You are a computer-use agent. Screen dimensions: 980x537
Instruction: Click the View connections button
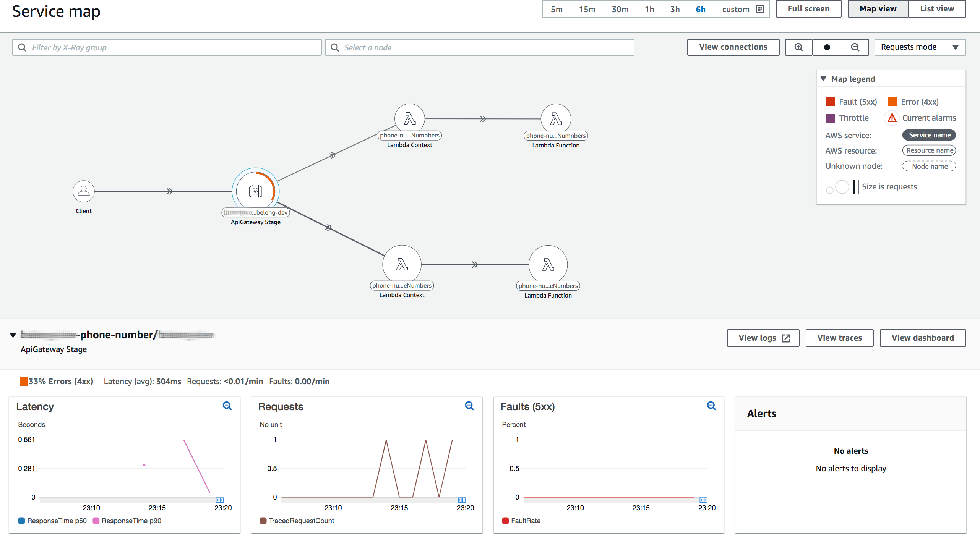[733, 47]
